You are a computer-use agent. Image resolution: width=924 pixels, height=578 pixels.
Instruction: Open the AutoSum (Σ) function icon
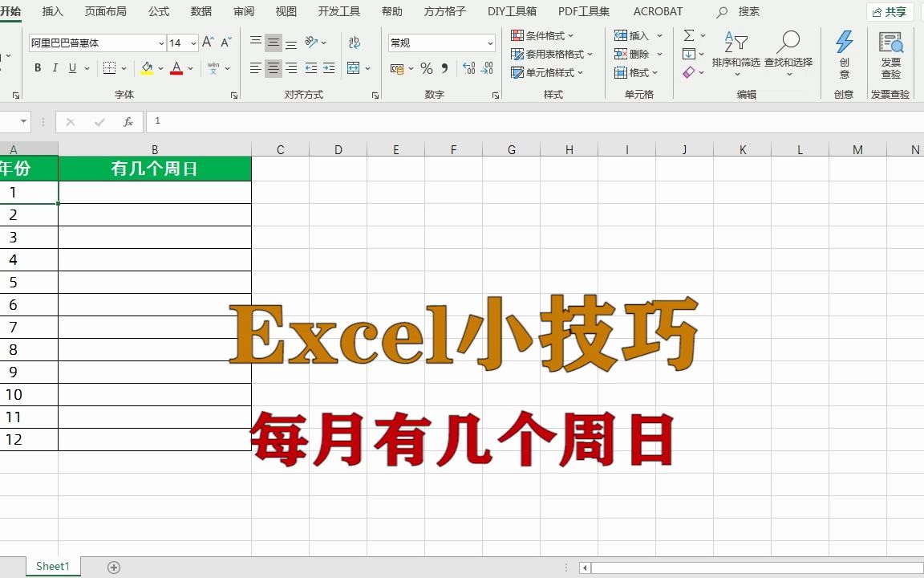tap(688, 35)
